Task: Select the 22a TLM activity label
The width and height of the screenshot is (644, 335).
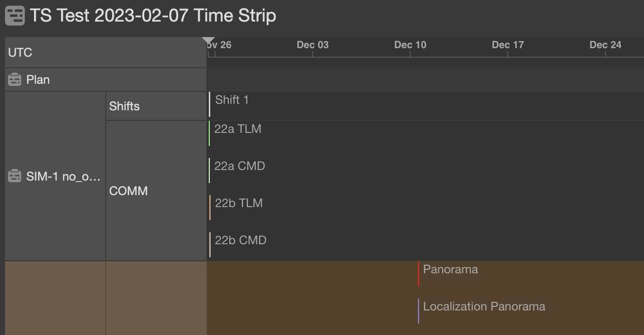Action: pos(237,128)
